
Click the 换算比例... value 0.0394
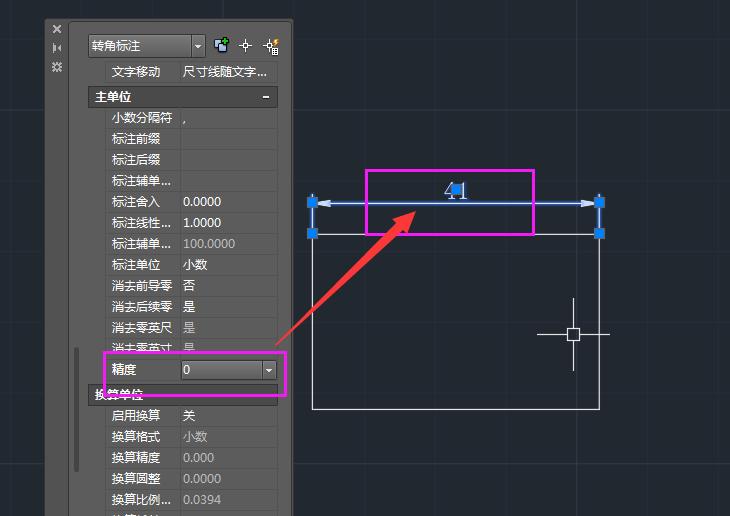tap(202, 500)
